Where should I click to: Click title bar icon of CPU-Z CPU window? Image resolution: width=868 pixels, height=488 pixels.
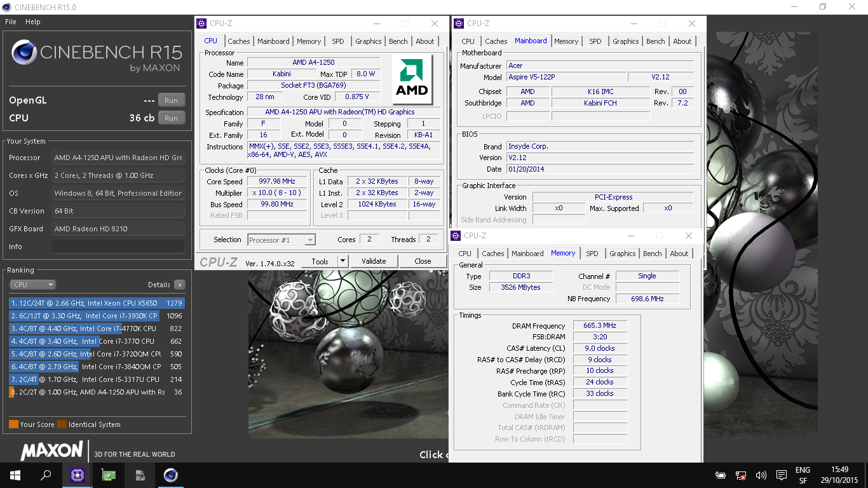202,24
